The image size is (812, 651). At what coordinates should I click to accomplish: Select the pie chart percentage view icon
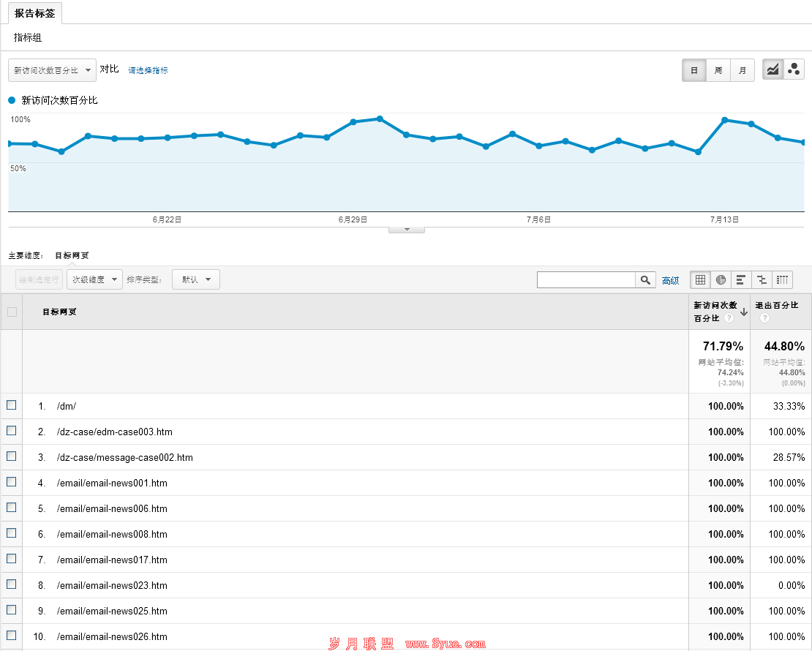(x=721, y=279)
